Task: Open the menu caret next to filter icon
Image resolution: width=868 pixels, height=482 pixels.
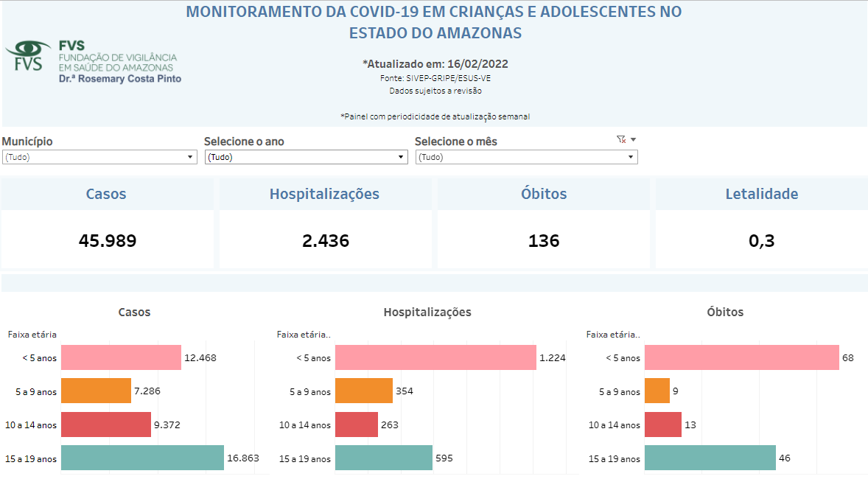Action: pos(634,139)
